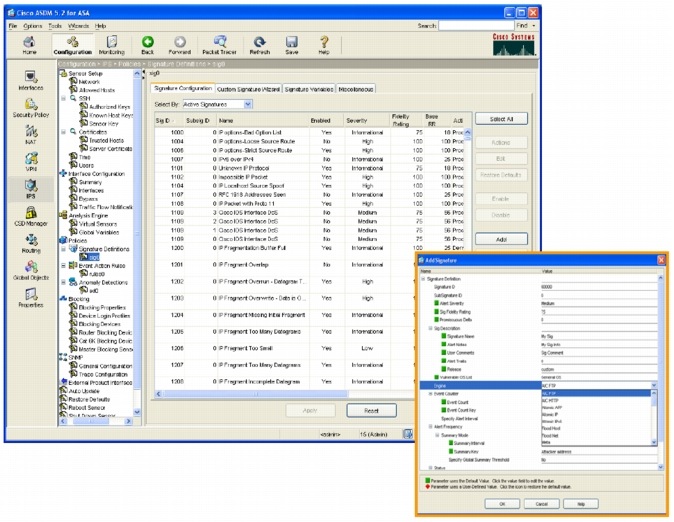The image size is (674, 522).
Task: Click the green Sig Fidelity Rating marker
Action: click(436, 311)
